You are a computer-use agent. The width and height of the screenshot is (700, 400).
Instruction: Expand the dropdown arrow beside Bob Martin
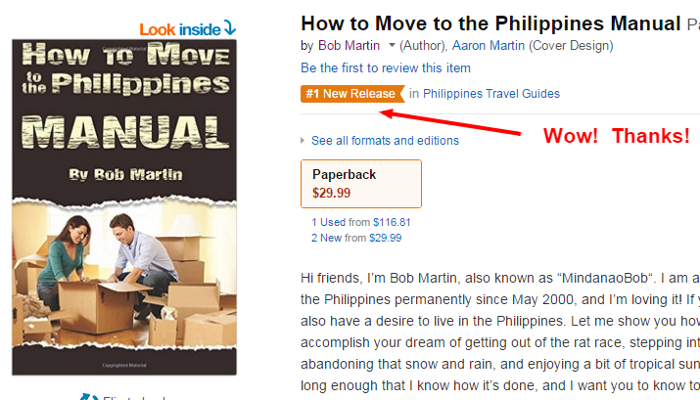392,46
